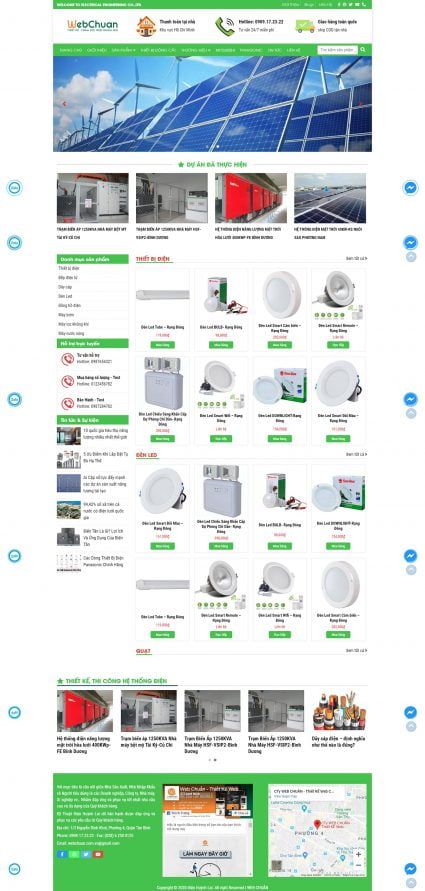Click Mua hàng under Đèn Led Tube
The width and height of the screenshot is (425, 891).
pyautogui.click(x=162, y=345)
